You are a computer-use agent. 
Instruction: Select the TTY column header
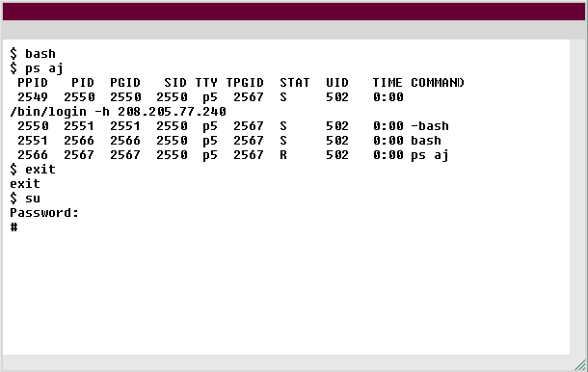tap(206, 83)
